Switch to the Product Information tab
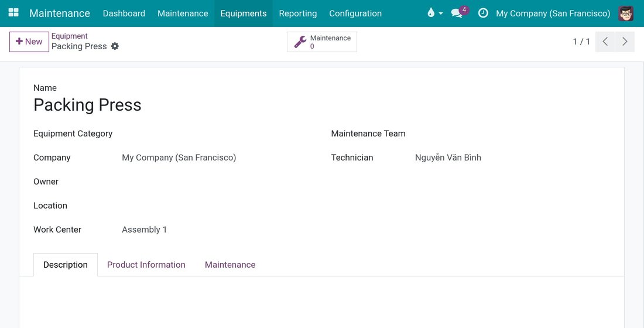The height and width of the screenshot is (328, 644). point(146,265)
